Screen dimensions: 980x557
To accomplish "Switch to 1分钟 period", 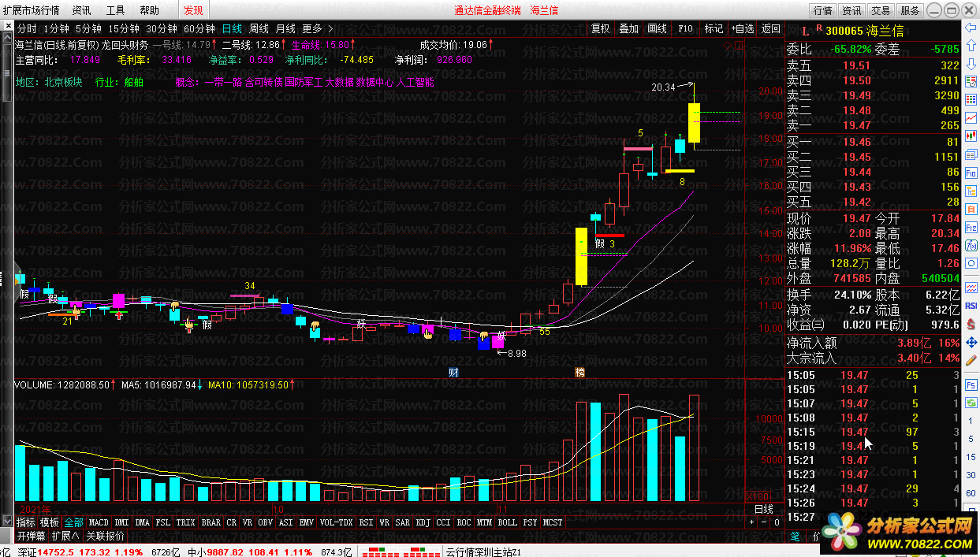I will pyautogui.click(x=56, y=28).
